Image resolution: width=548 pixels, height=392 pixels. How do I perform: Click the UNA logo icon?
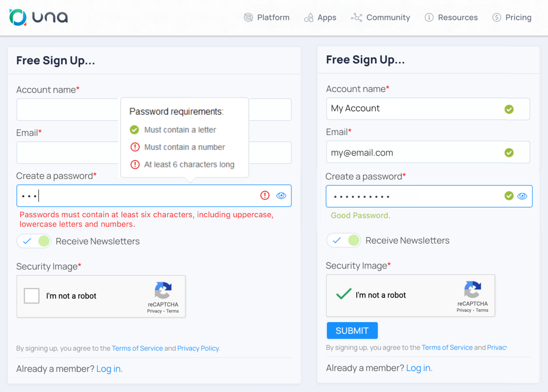click(x=18, y=17)
